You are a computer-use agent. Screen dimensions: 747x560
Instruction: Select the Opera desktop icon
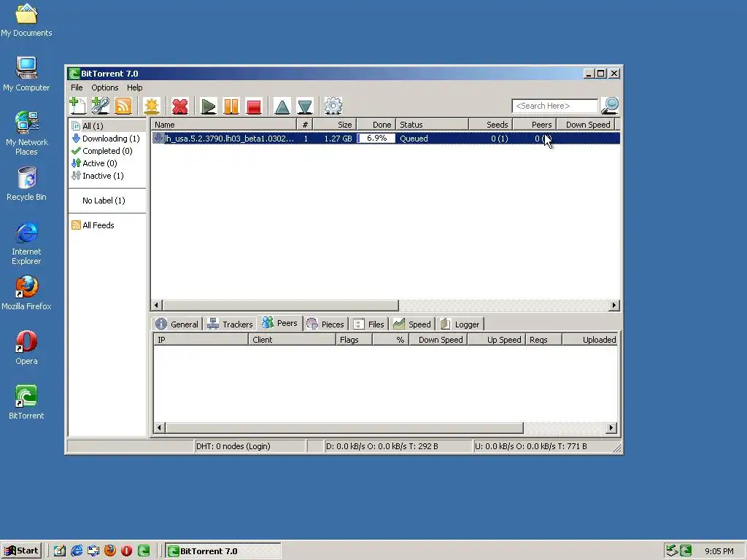[x=26, y=348]
